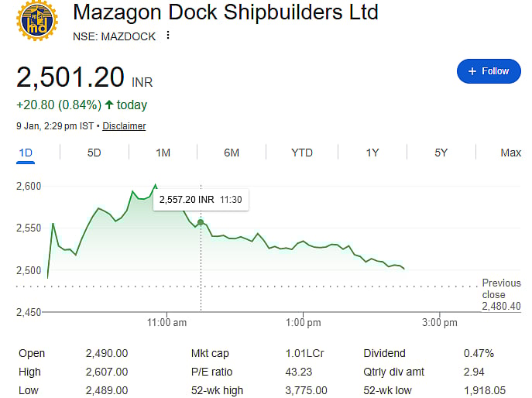Select the 1D chart tab
The image size is (532, 398).
pyautogui.click(x=26, y=153)
